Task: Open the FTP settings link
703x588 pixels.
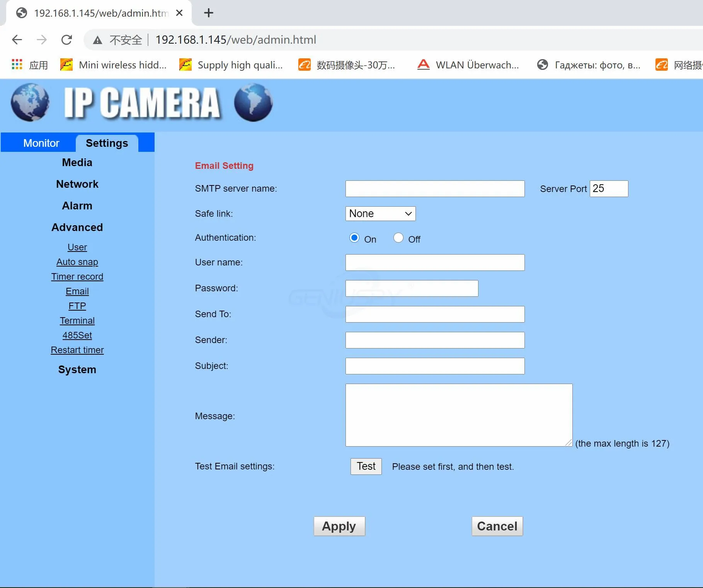Action: tap(77, 306)
